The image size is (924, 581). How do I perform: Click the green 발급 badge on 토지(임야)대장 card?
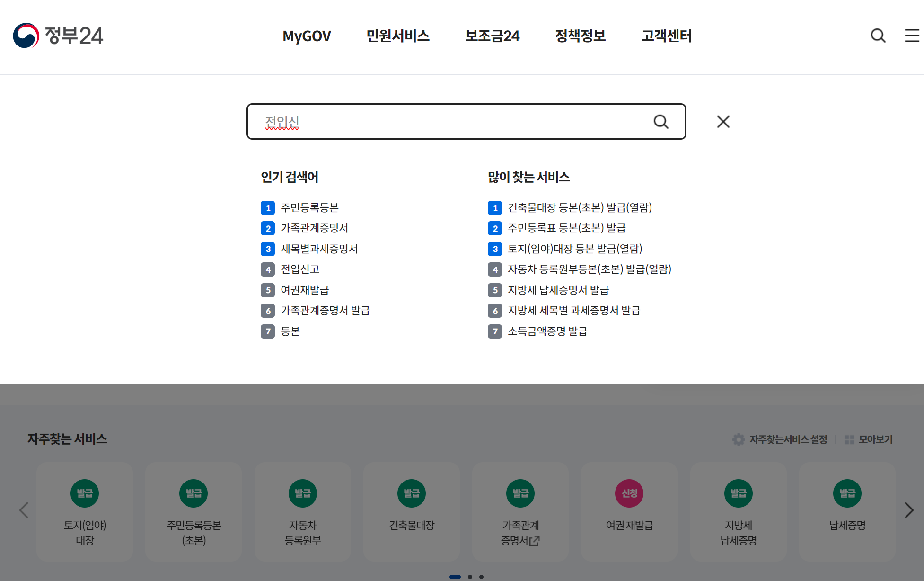(84, 493)
